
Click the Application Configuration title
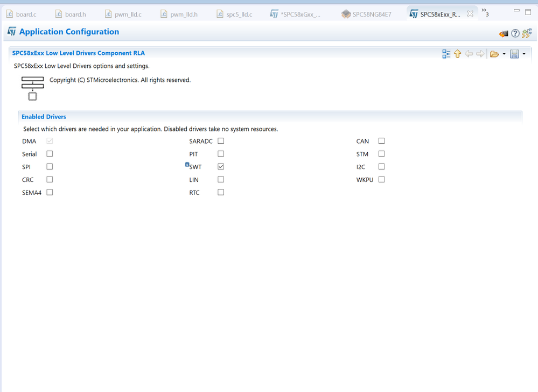(x=69, y=32)
